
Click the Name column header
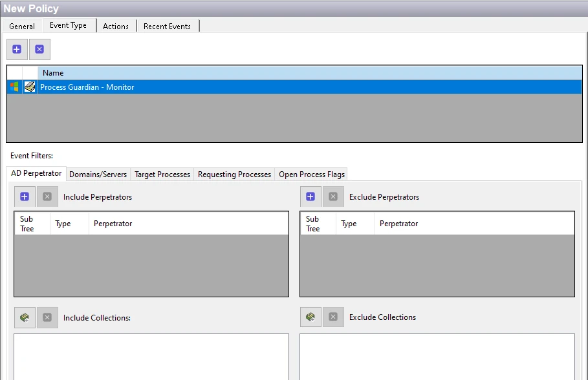pos(310,72)
